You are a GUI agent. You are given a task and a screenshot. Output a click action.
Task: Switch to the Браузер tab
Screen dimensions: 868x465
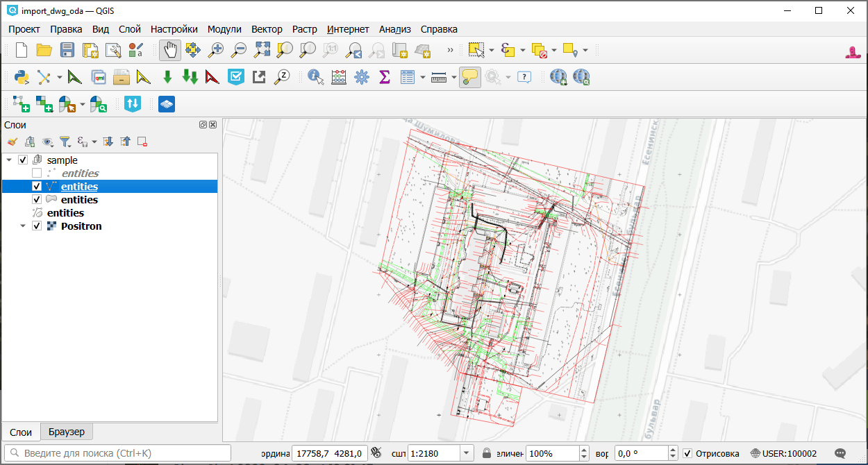pos(67,432)
